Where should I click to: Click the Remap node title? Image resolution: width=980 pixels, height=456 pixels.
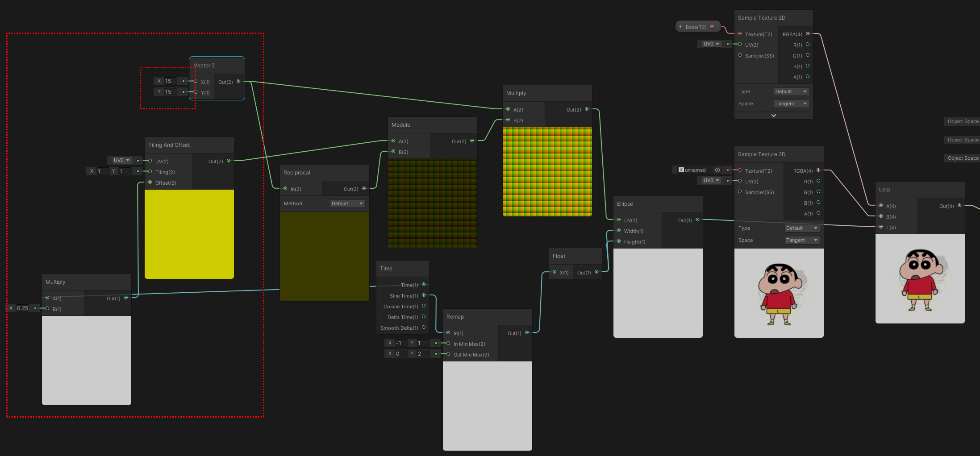tap(455, 317)
